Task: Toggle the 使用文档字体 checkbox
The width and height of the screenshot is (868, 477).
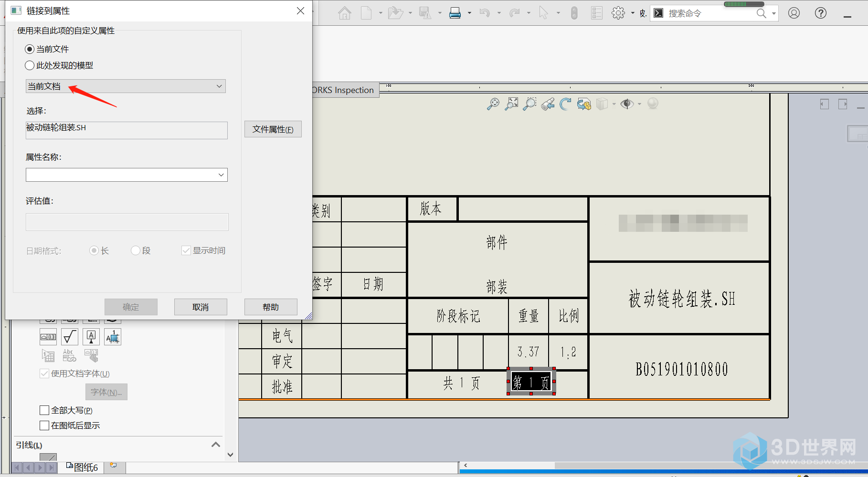Action: 44,373
